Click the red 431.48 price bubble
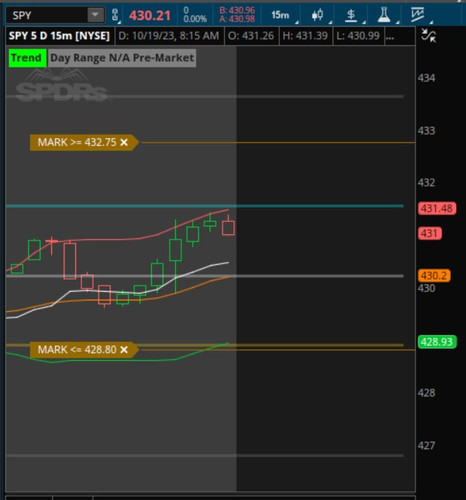The height and width of the screenshot is (500, 466). pos(437,209)
